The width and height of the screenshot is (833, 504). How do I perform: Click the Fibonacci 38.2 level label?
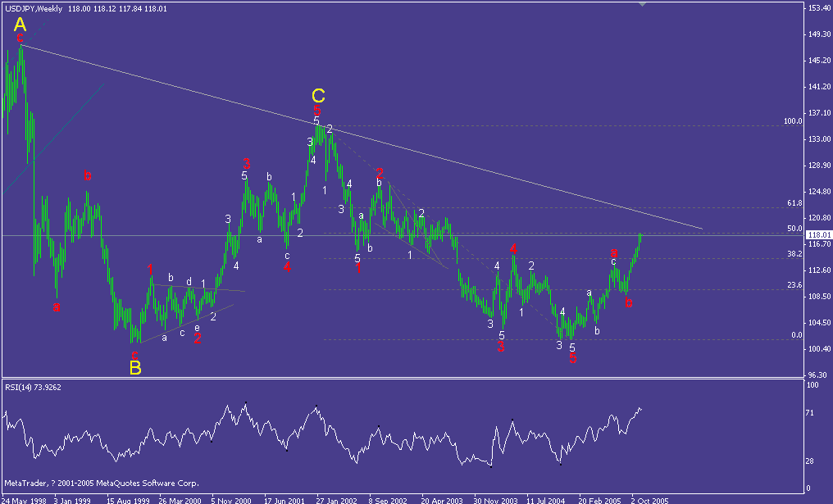[x=794, y=254]
